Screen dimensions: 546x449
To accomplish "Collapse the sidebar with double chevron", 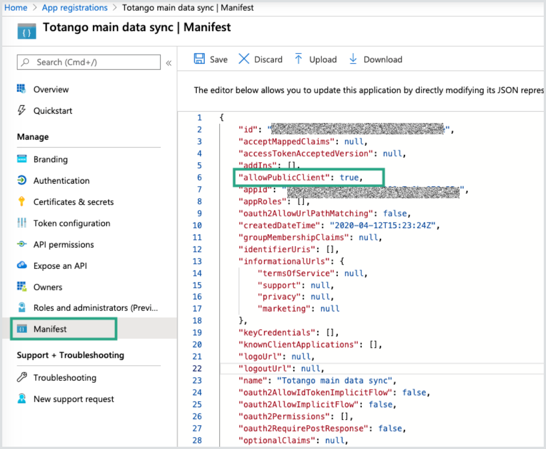I will 169,63.
